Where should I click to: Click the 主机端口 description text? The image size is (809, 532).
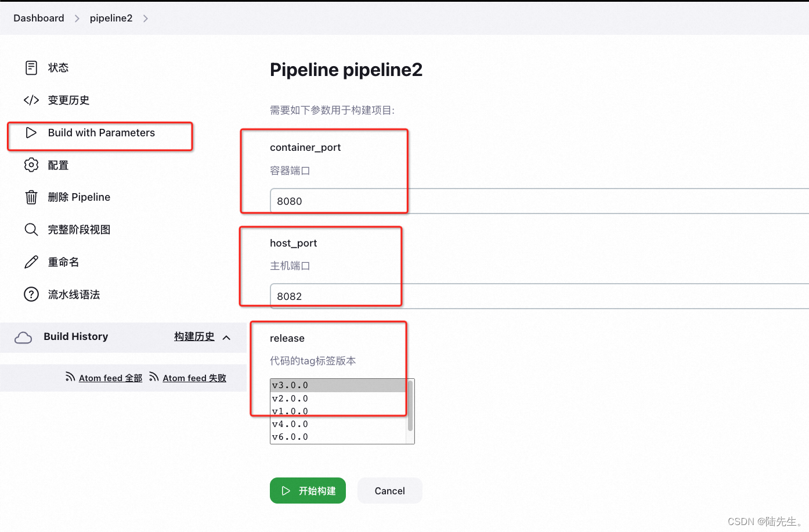coord(290,266)
